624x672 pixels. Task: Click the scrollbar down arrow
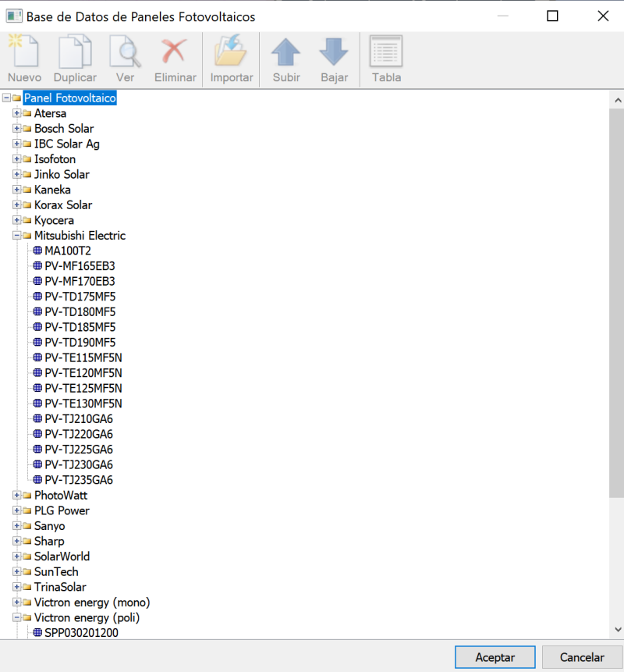617,630
